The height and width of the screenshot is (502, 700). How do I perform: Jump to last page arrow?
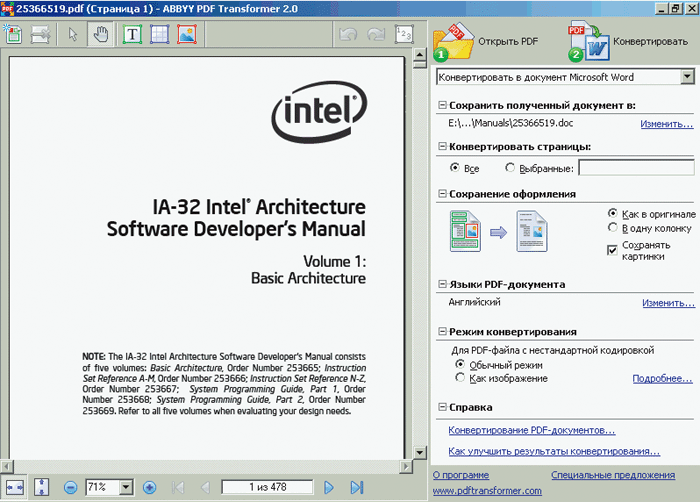click(x=357, y=487)
